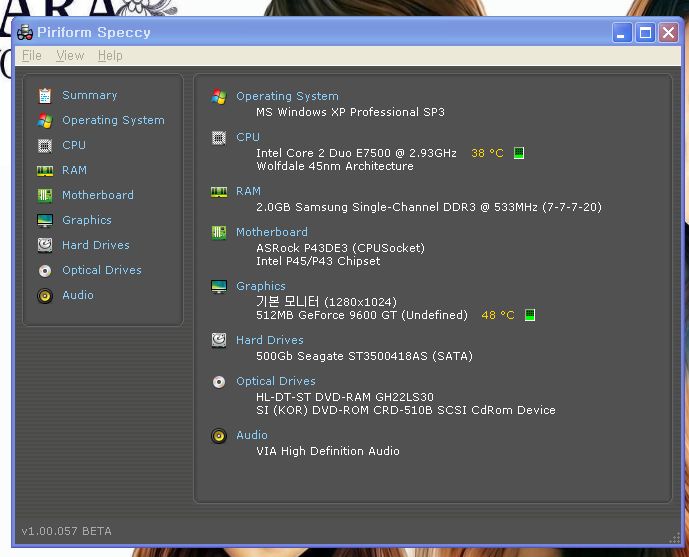689x557 pixels.
Task: Minimize the Piriform Speccy window
Action: (621, 33)
